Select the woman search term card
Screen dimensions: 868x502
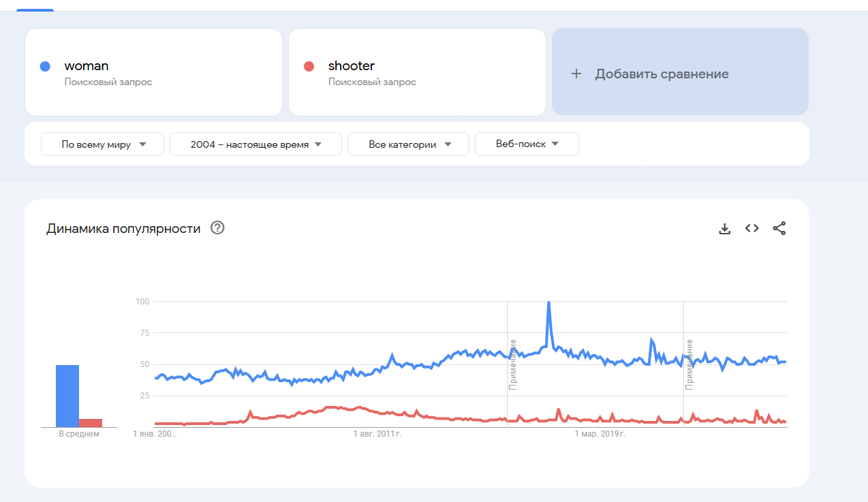(x=153, y=72)
